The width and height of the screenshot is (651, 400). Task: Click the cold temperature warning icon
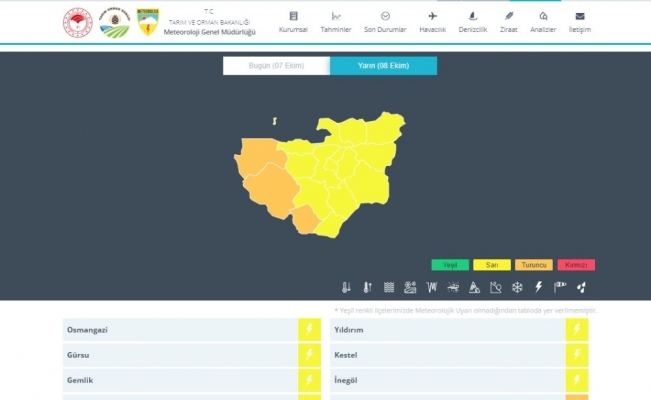point(346,288)
